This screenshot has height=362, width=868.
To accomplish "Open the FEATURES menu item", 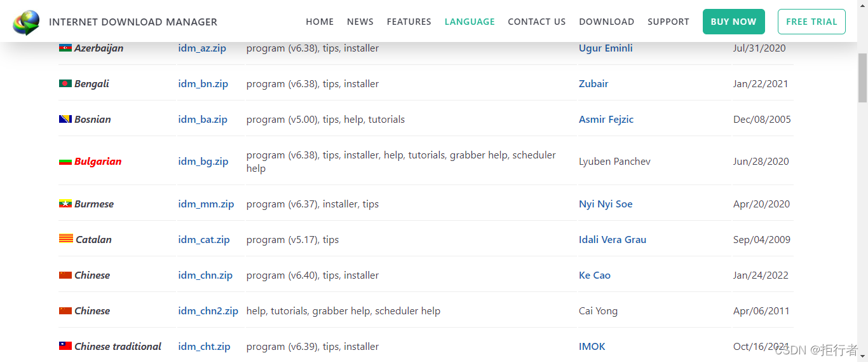I will [409, 22].
